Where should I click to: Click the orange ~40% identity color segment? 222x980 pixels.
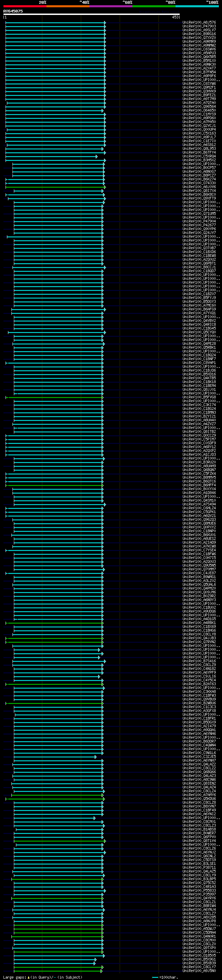pos(68,7)
